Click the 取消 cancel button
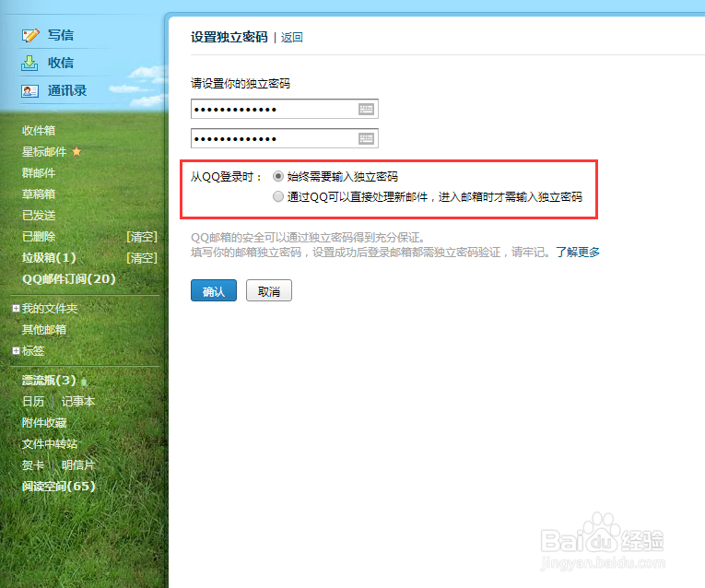Screen dimensions: 705x588 click(x=269, y=290)
